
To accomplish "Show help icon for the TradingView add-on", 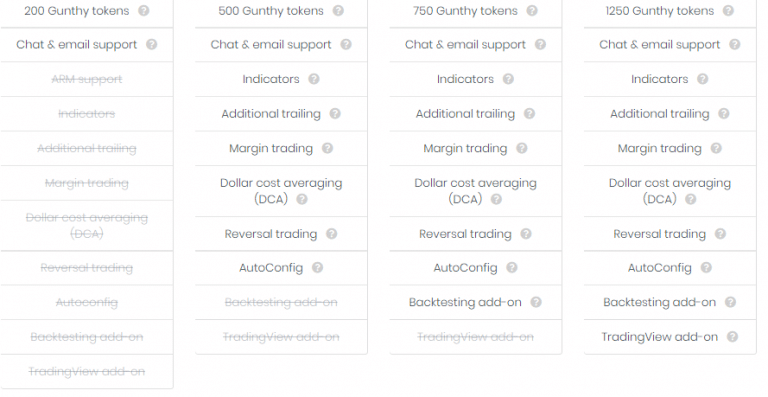I will (732, 337).
